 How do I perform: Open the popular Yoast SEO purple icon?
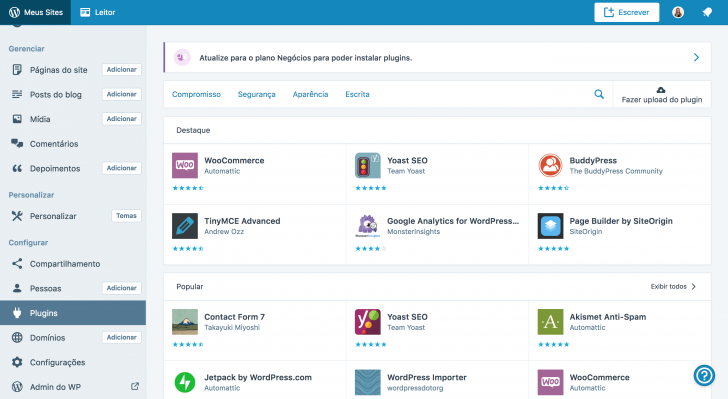tap(368, 322)
